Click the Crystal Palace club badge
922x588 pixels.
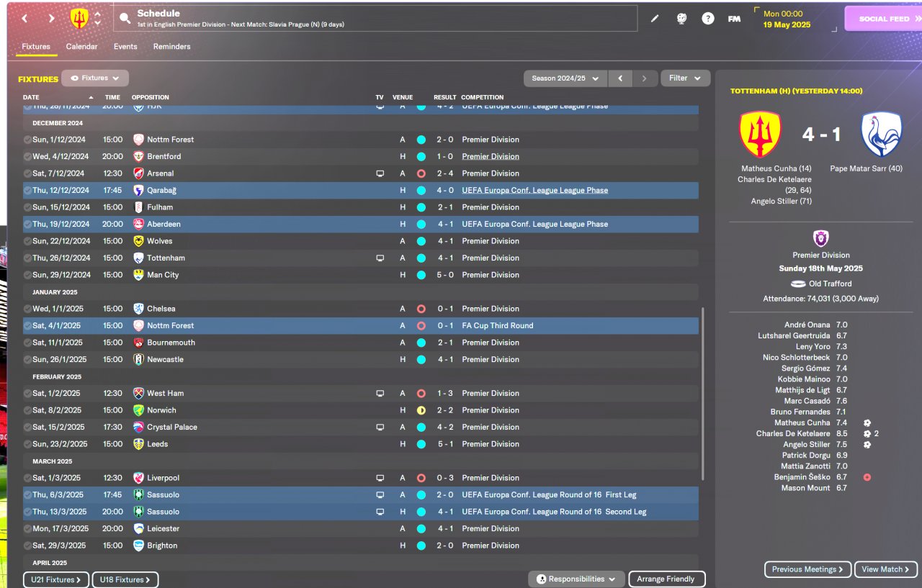[x=138, y=428]
